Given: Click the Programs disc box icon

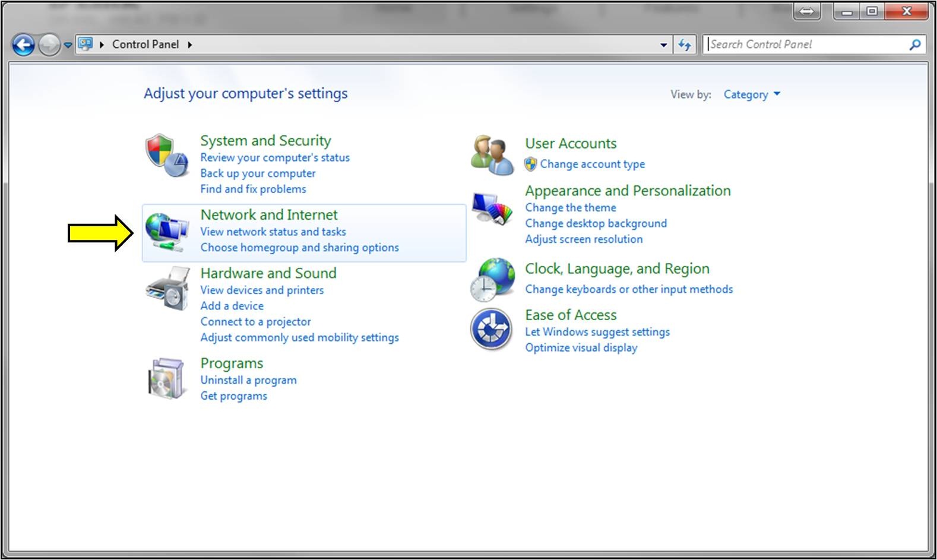Looking at the screenshot, I should [166, 378].
